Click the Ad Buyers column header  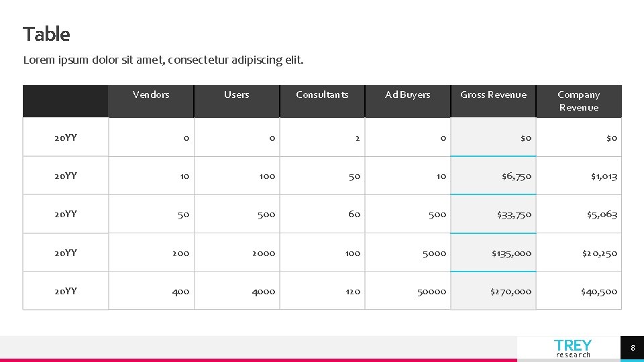tap(408, 95)
